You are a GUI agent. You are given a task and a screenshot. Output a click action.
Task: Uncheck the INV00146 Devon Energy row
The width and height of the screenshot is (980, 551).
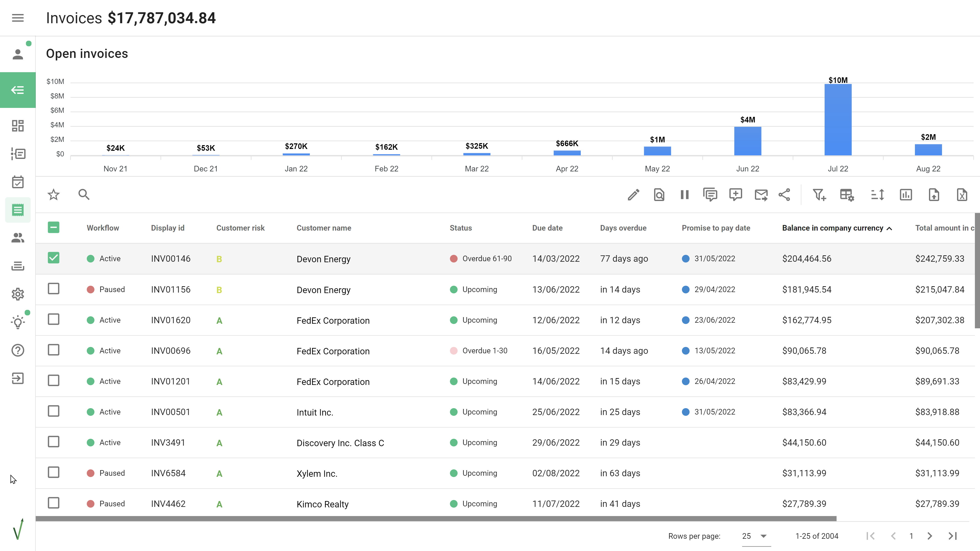tap(54, 258)
